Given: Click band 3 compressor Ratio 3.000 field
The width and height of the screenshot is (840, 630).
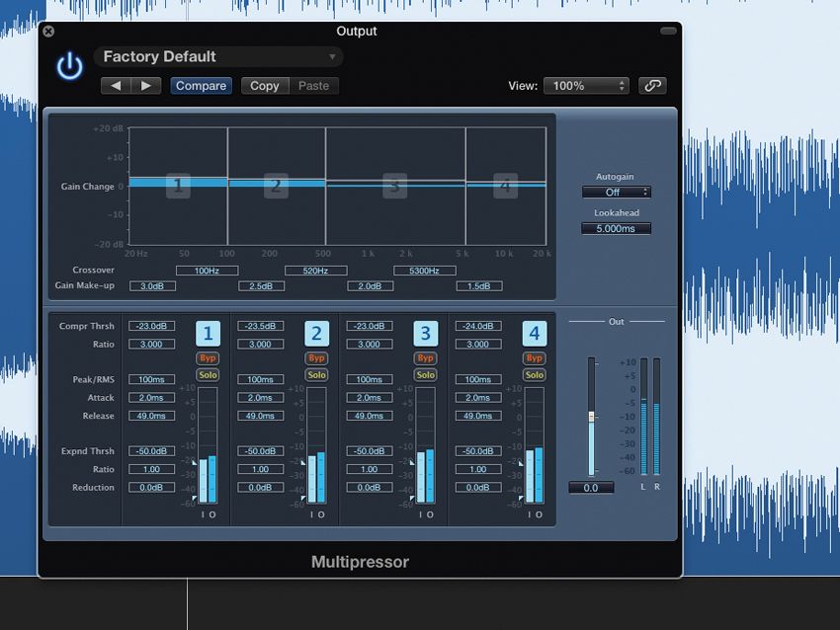Looking at the screenshot, I should tap(370, 345).
